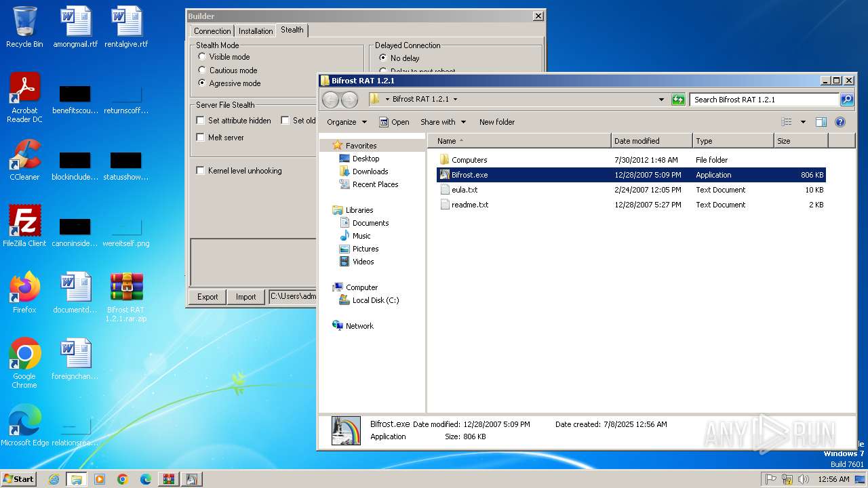Select Cautious mode stealth option
This screenshot has height=488, width=868.
[202, 70]
